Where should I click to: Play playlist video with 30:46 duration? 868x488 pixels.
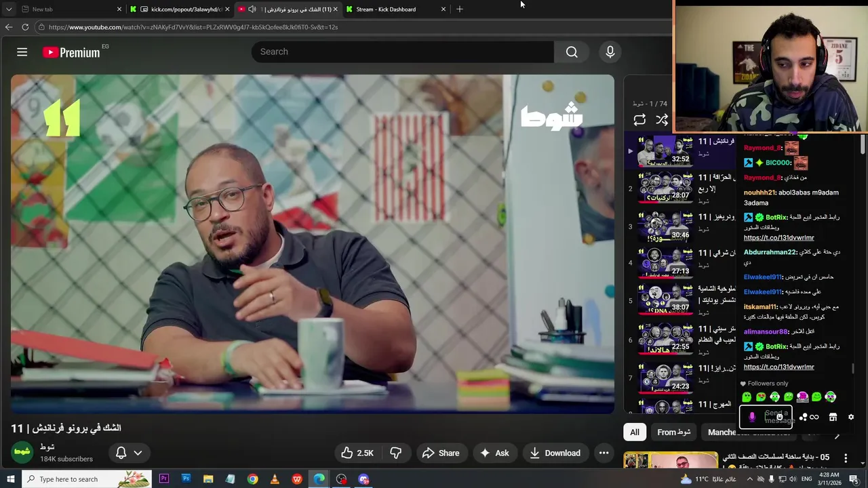pyautogui.click(x=667, y=227)
